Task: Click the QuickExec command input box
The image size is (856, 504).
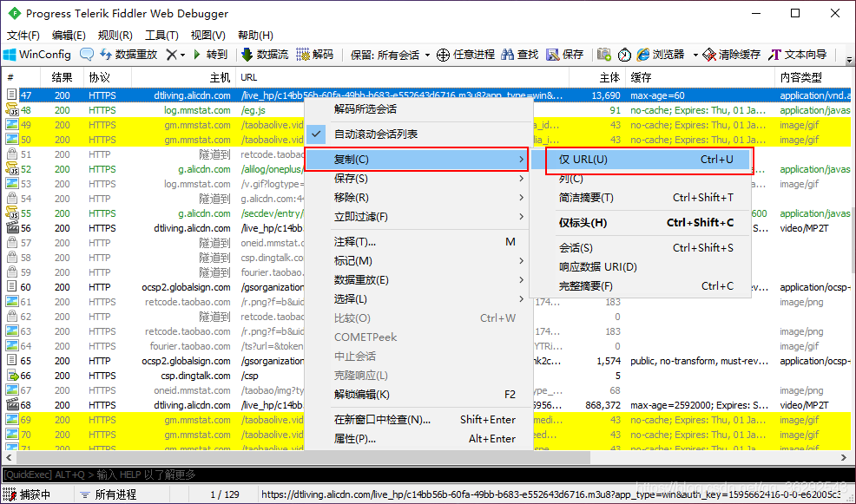Action: [427, 475]
